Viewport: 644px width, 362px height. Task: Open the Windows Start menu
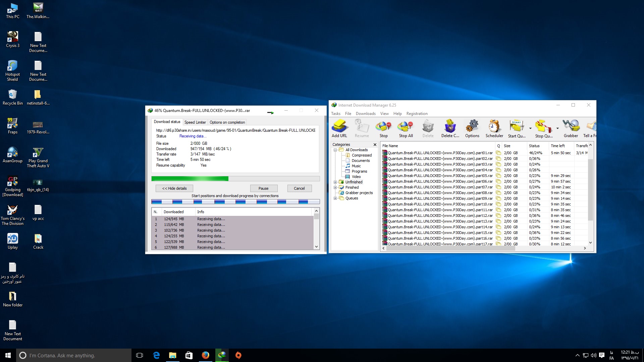pyautogui.click(x=8, y=355)
